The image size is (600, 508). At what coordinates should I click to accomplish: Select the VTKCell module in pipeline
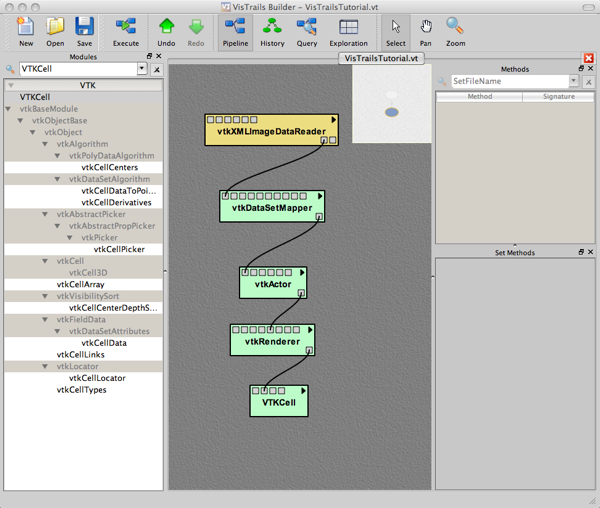pyautogui.click(x=279, y=401)
